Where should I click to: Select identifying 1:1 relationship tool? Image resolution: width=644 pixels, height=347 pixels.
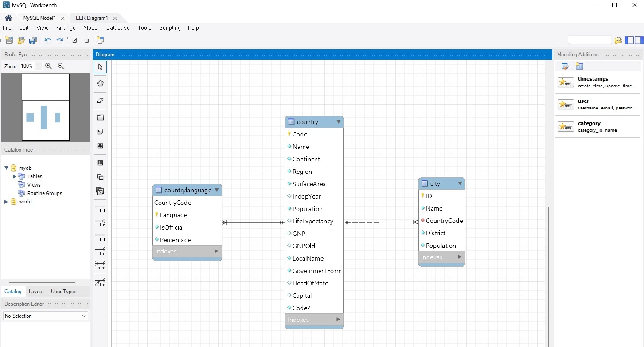[x=101, y=237]
